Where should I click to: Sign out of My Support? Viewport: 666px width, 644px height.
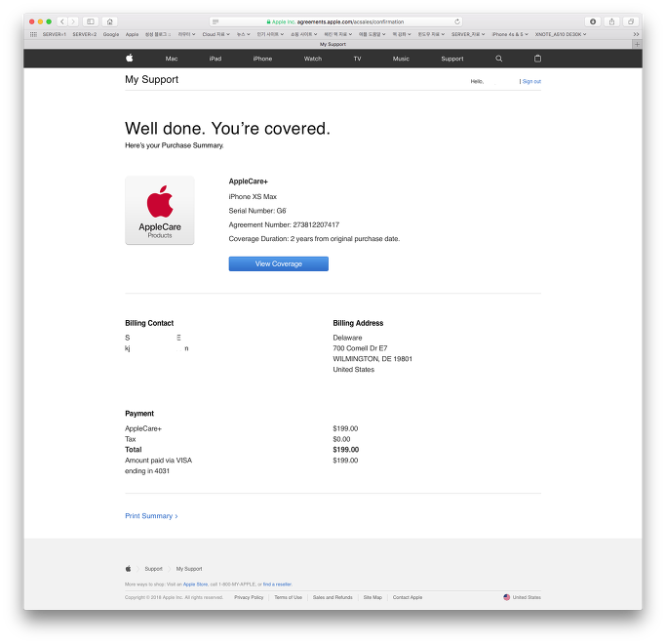point(531,81)
